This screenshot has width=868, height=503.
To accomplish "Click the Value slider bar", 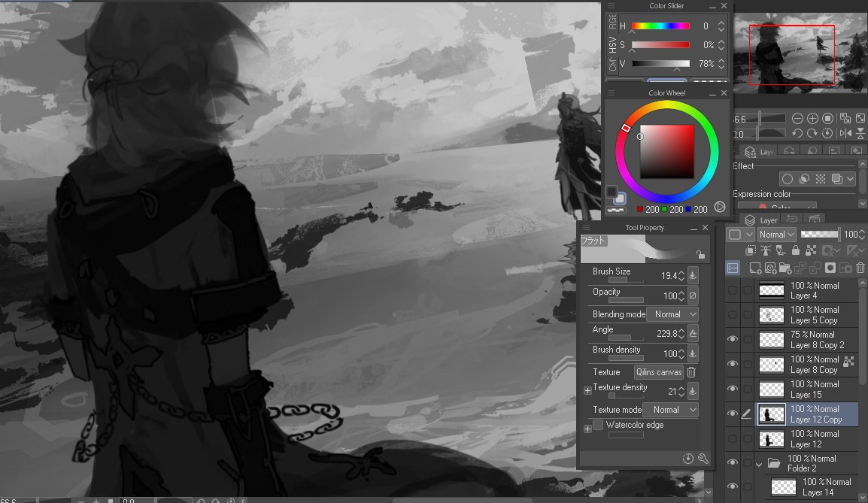I will pos(660,64).
